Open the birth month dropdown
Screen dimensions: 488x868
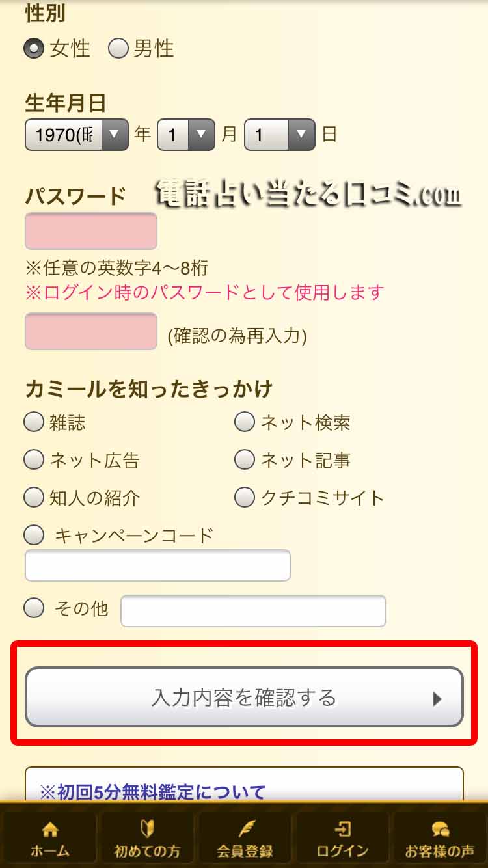pyautogui.click(x=186, y=135)
